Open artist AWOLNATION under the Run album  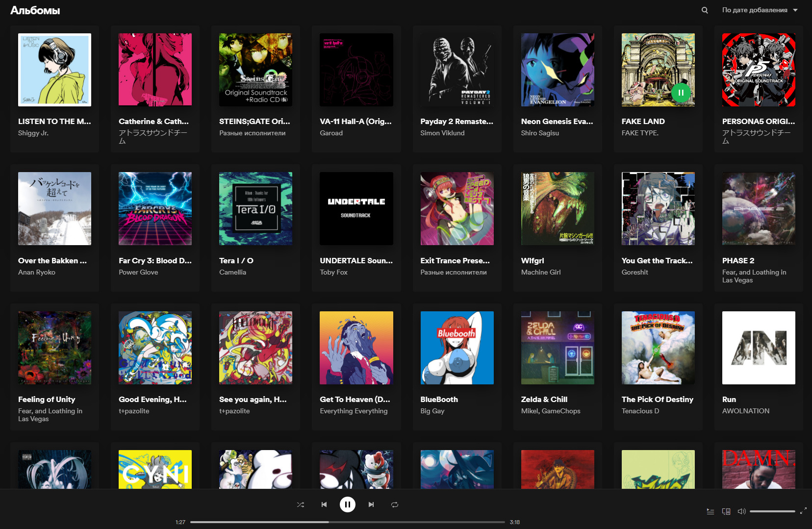point(745,411)
